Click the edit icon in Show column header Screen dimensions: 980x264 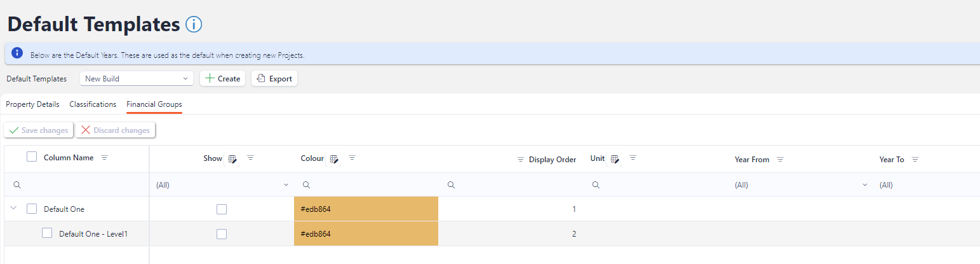232,159
